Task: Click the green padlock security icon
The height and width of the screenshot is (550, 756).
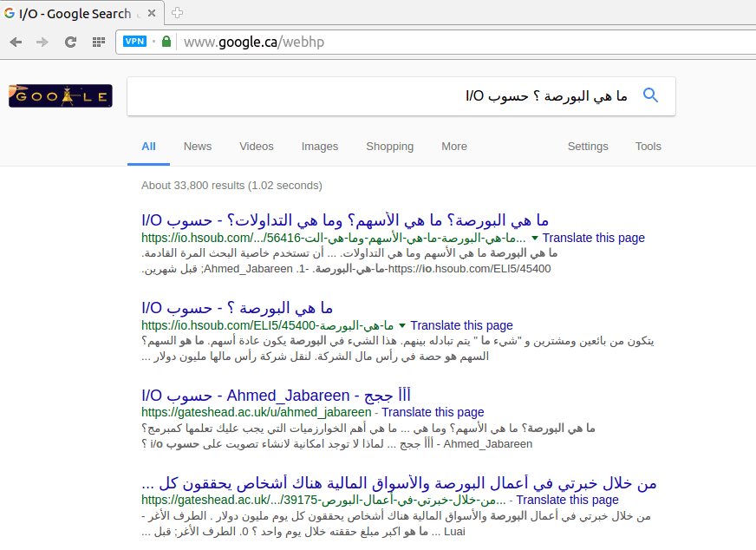Action: tap(166, 42)
